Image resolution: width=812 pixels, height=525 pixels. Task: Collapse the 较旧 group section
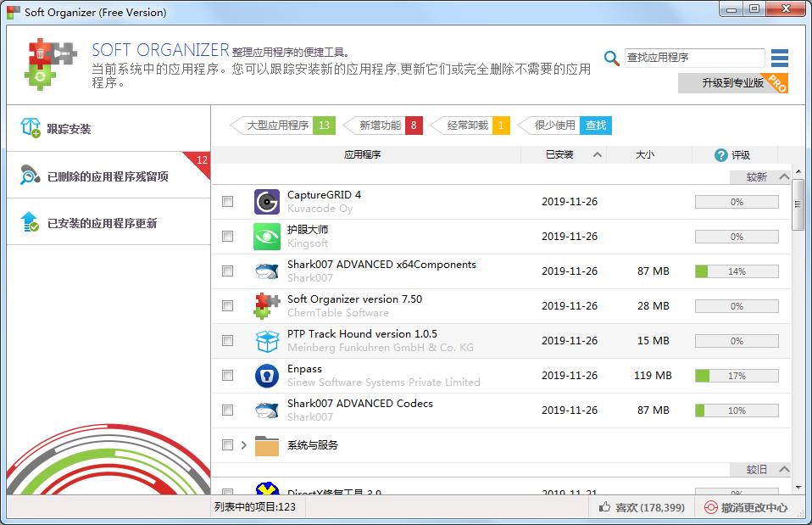[783, 470]
